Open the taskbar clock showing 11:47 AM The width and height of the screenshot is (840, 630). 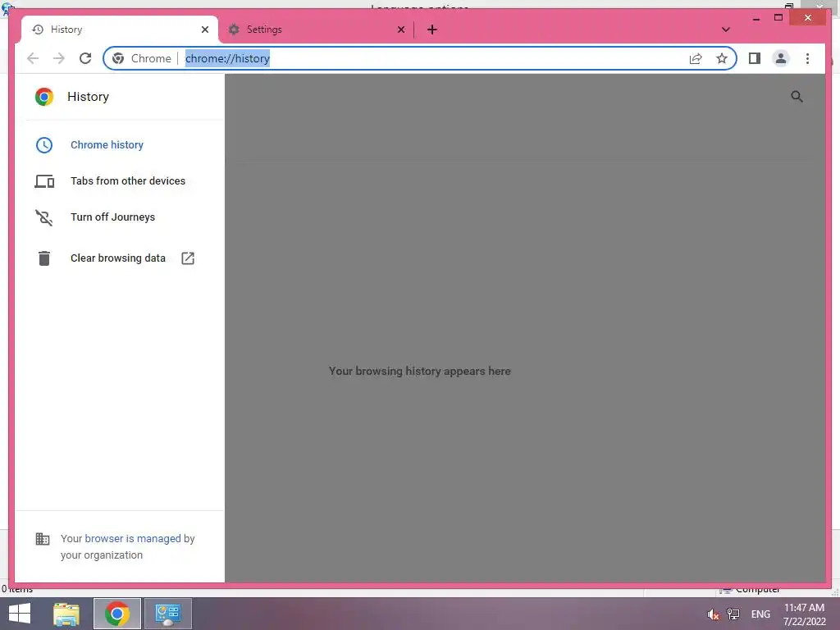[804, 614]
